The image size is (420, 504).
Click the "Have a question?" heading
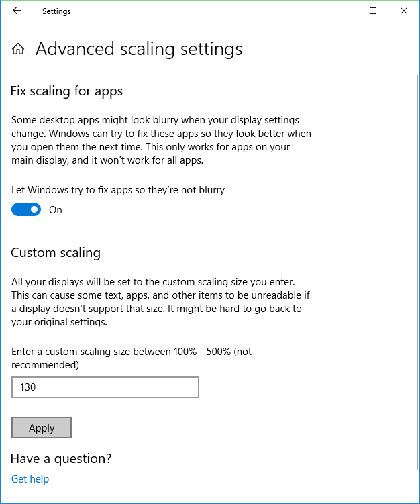(61, 459)
